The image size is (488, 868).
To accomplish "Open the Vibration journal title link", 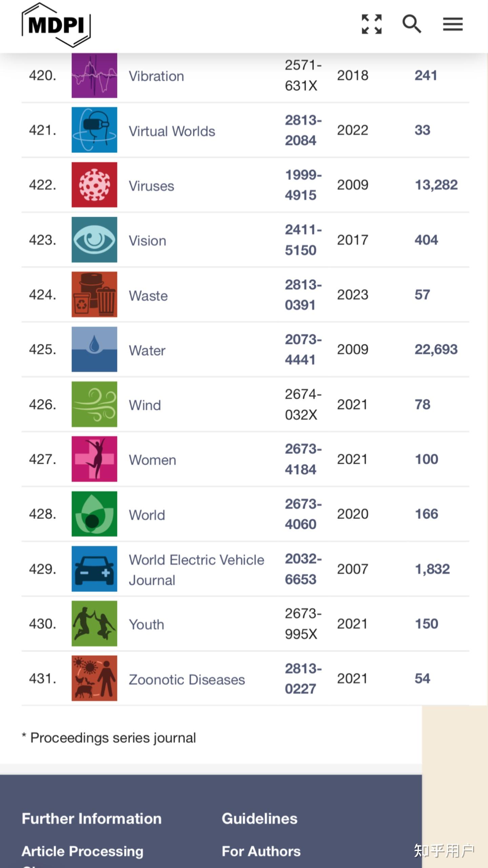I will [156, 76].
